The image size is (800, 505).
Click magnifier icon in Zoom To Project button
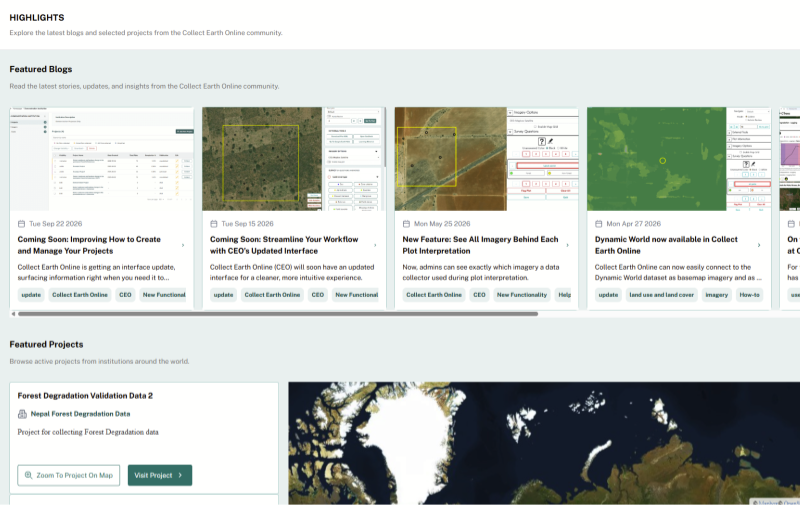point(29,475)
